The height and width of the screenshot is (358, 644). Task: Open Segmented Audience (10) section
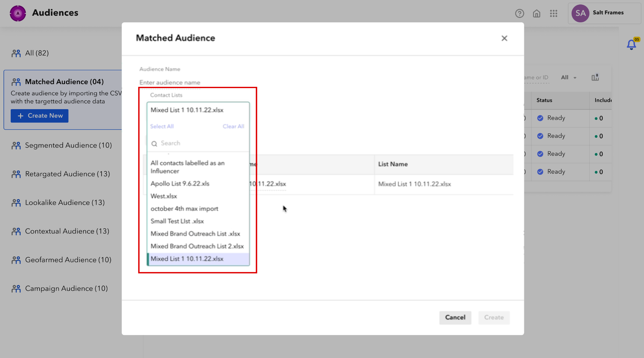(68, 145)
